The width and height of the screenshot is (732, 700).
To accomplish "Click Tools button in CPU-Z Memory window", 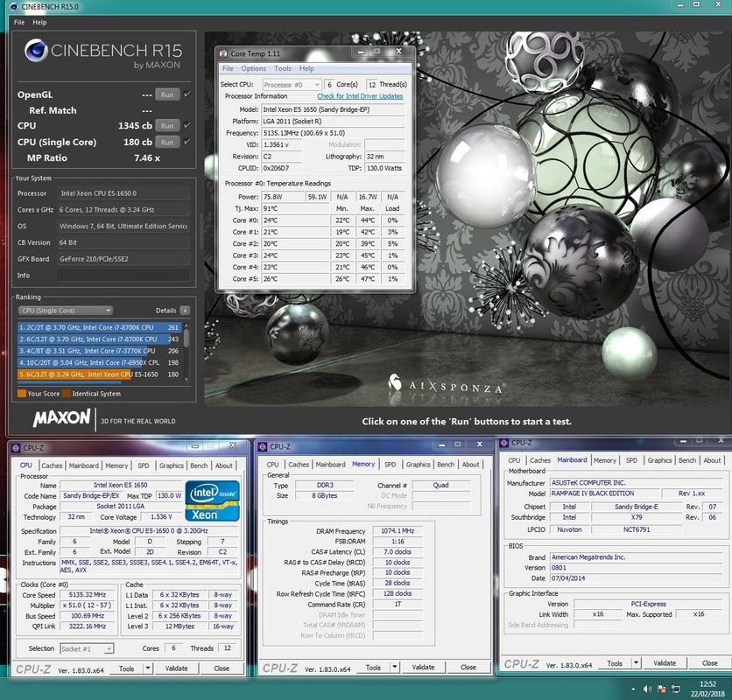I will click(373, 668).
